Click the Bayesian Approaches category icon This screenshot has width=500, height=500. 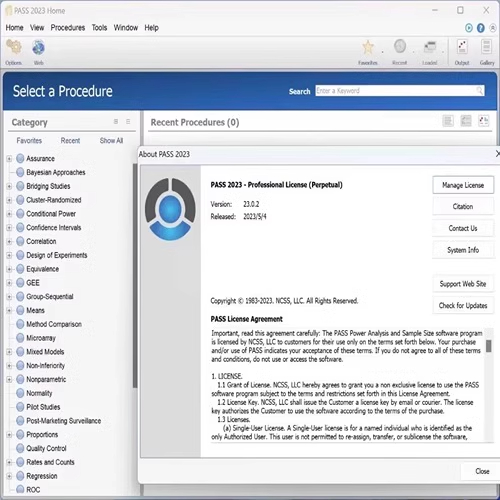coord(20,172)
